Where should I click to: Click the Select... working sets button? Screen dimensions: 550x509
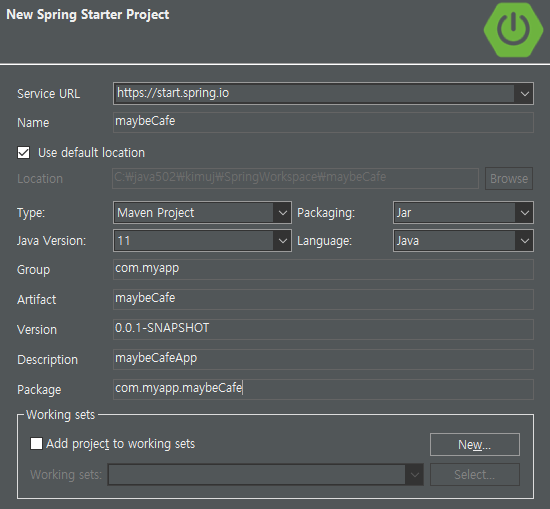pos(475,475)
